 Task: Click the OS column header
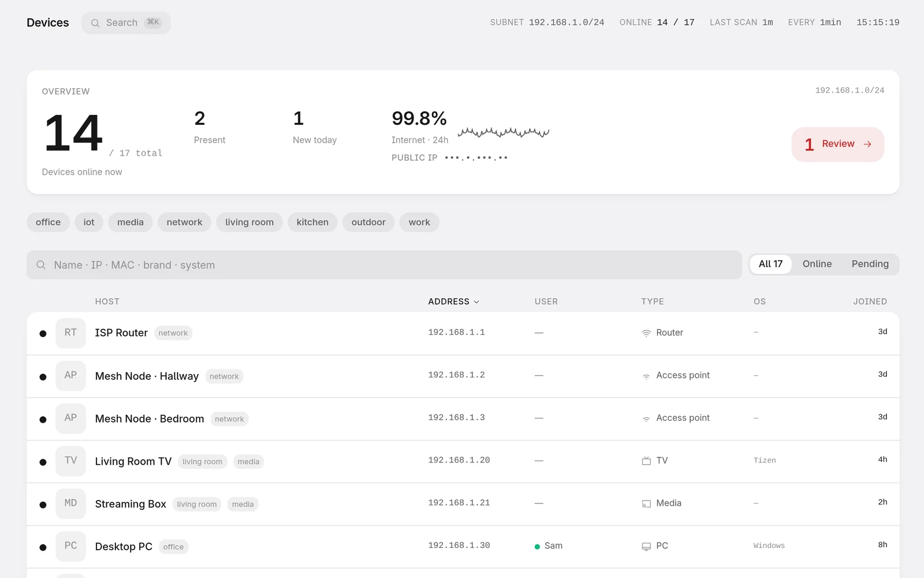pos(759,302)
